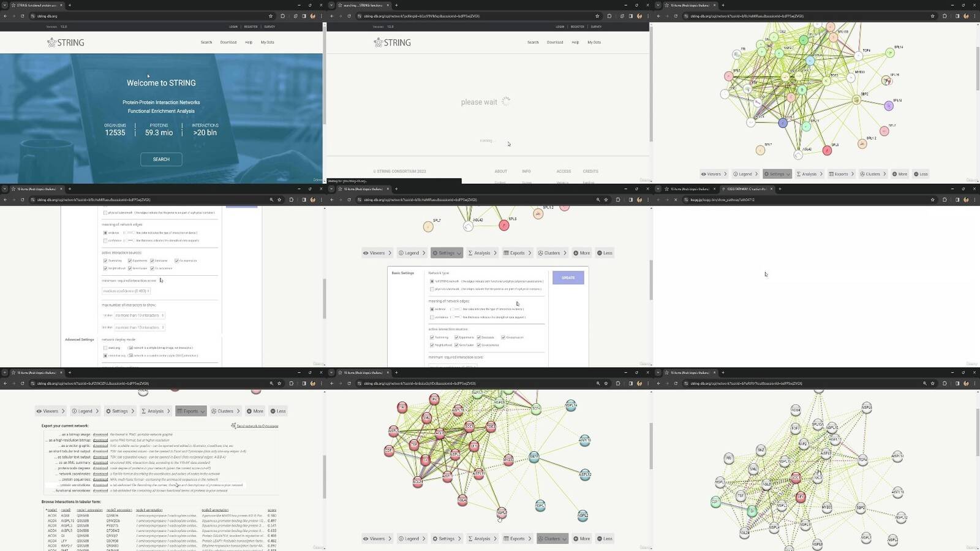
Task: Bookmark the page in the Welcome to STRING window
Action: pos(271,16)
